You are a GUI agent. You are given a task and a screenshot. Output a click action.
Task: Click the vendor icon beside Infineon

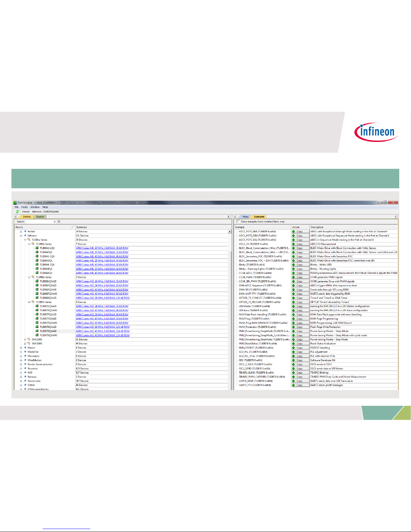coord(25,236)
